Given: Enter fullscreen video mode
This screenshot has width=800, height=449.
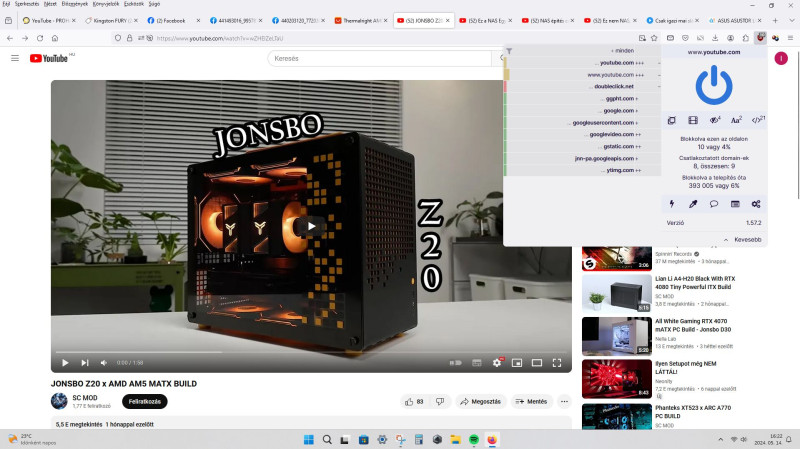Looking at the screenshot, I should pos(557,363).
